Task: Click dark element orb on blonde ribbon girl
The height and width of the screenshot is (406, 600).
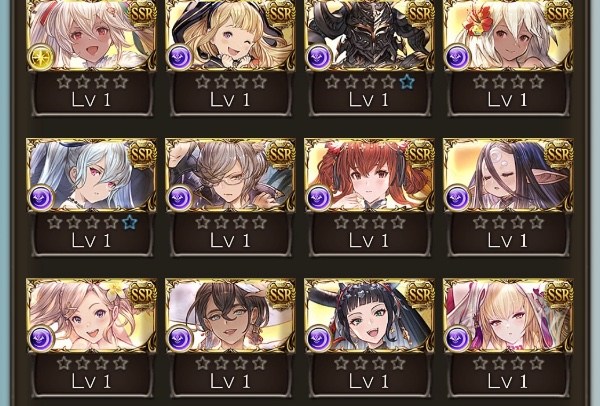Action: click(458, 338)
